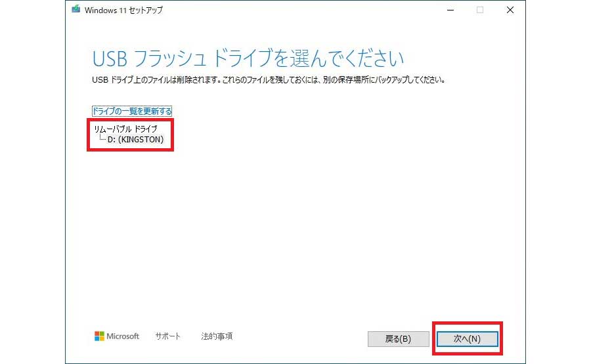Open the 法的事項 link

tap(217, 336)
